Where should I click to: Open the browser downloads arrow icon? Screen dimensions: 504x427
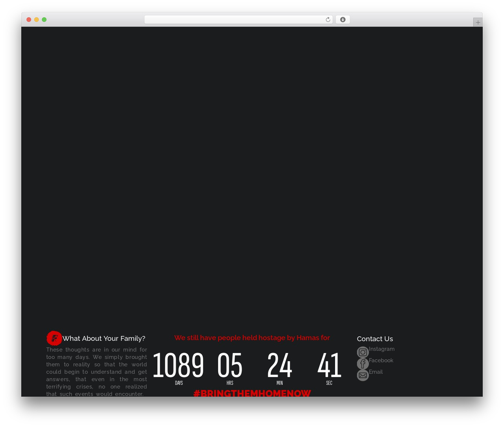pos(343,20)
